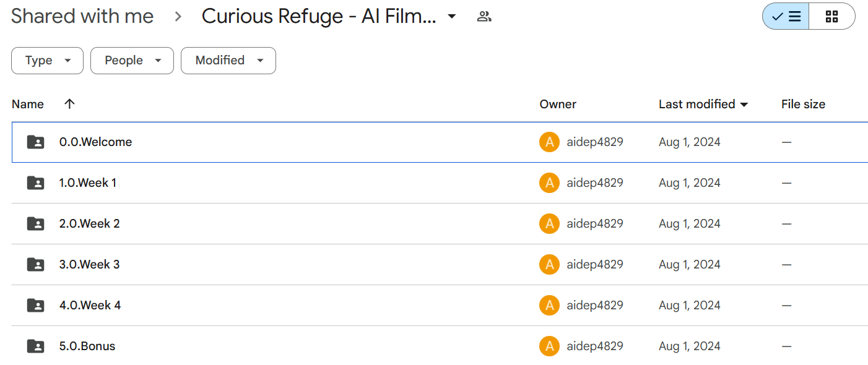The width and height of the screenshot is (868, 365).
Task: Click aidep4829 owner name in 0.0.Welcome row
Action: pyautogui.click(x=595, y=142)
